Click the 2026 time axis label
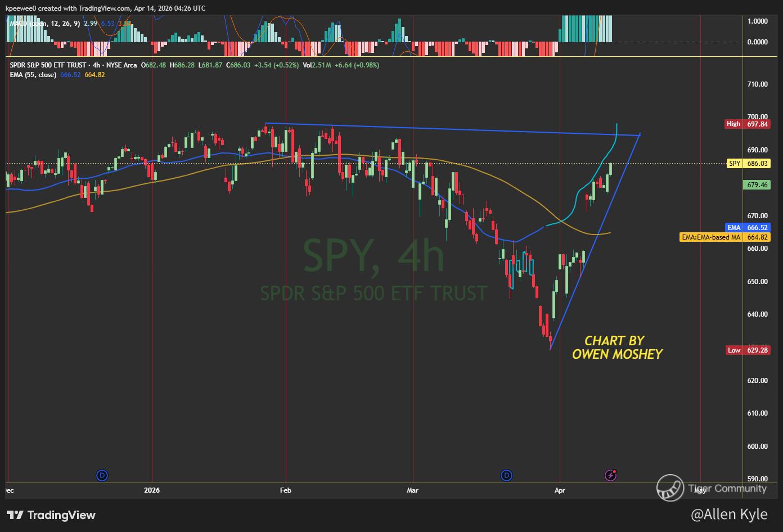The image size is (783, 532). click(152, 490)
